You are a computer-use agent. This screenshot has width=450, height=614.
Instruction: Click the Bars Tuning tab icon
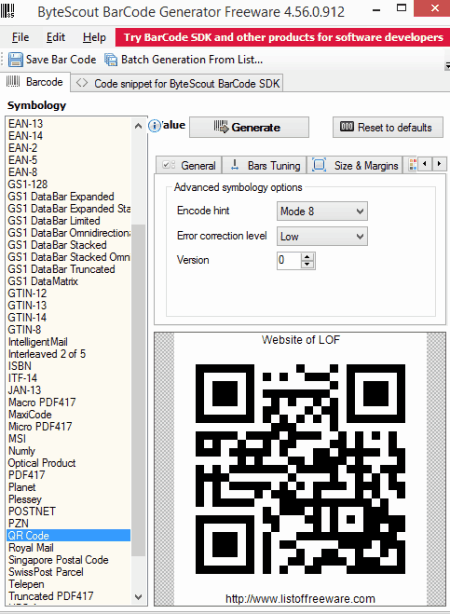pos(235,165)
